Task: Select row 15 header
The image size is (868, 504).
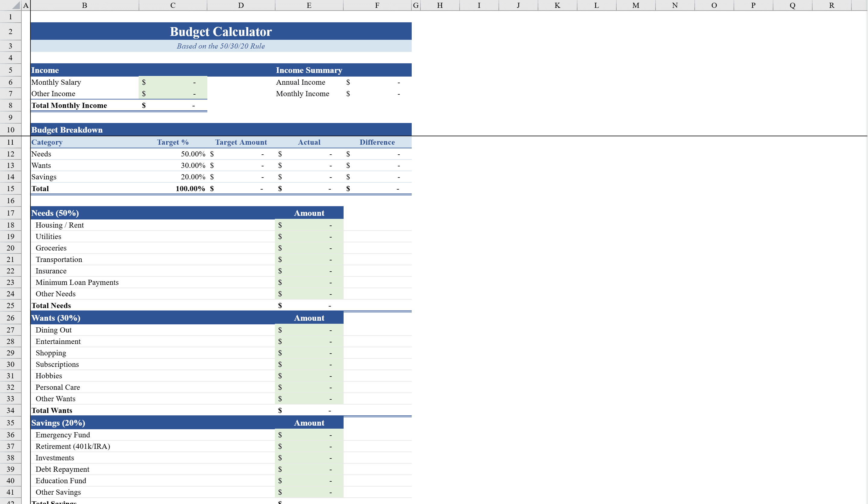Action: [10, 188]
